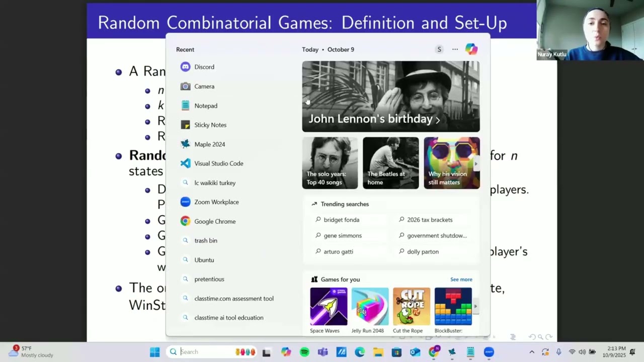The width and height of the screenshot is (644, 362).
Task: Launch Camera from Recent apps
Action: click(204, 86)
